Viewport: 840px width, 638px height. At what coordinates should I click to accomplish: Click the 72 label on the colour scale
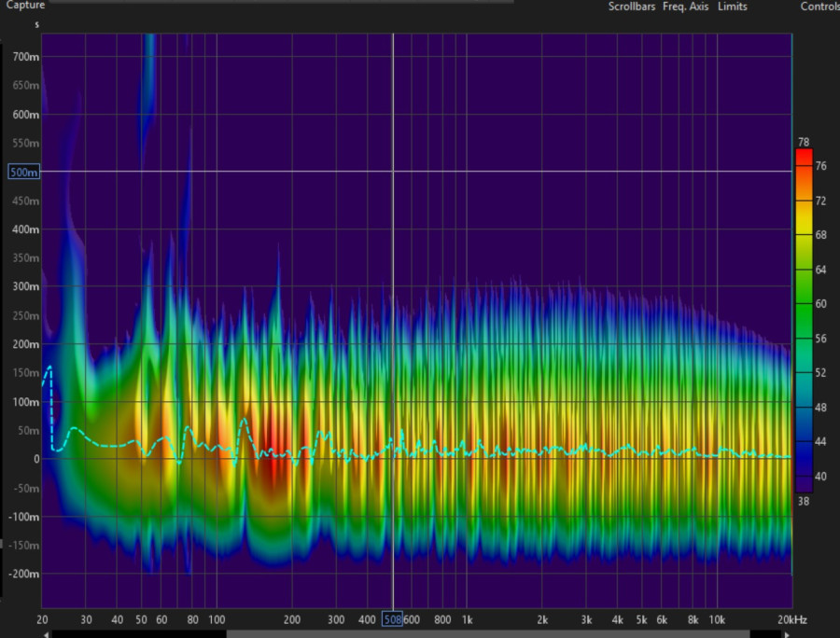[820, 201]
